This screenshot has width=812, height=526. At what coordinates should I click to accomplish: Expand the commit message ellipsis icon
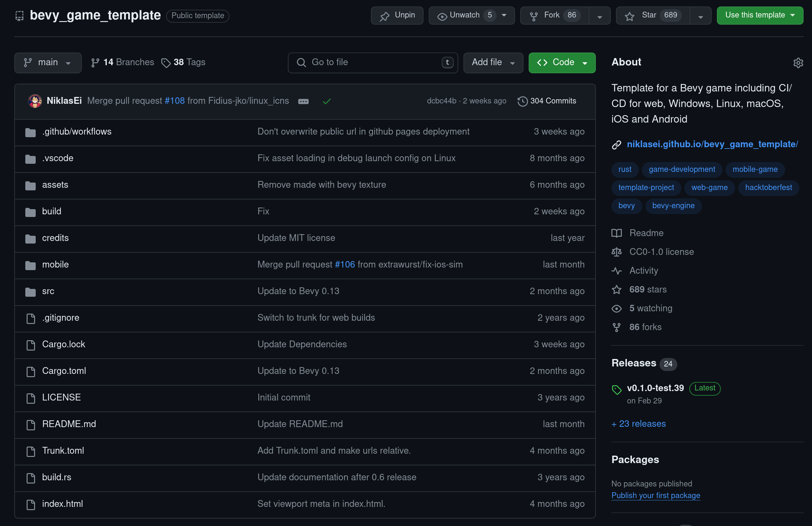pos(303,101)
